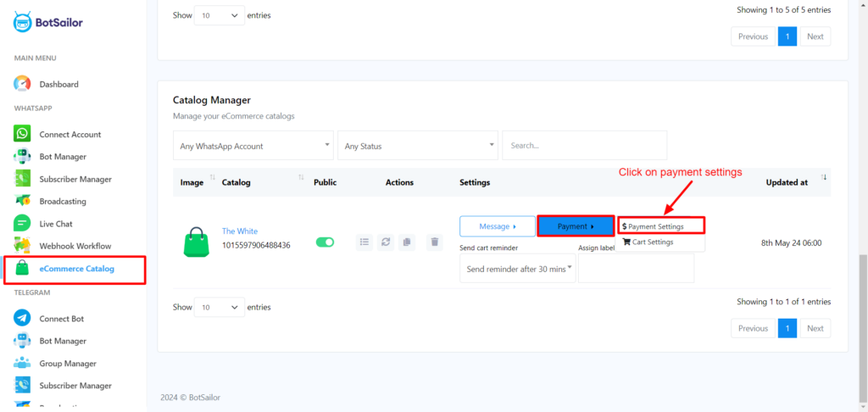This screenshot has width=868, height=412.
Task: Click the Telegram Connect Bot icon
Action: pyautogui.click(x=22, y=319)
